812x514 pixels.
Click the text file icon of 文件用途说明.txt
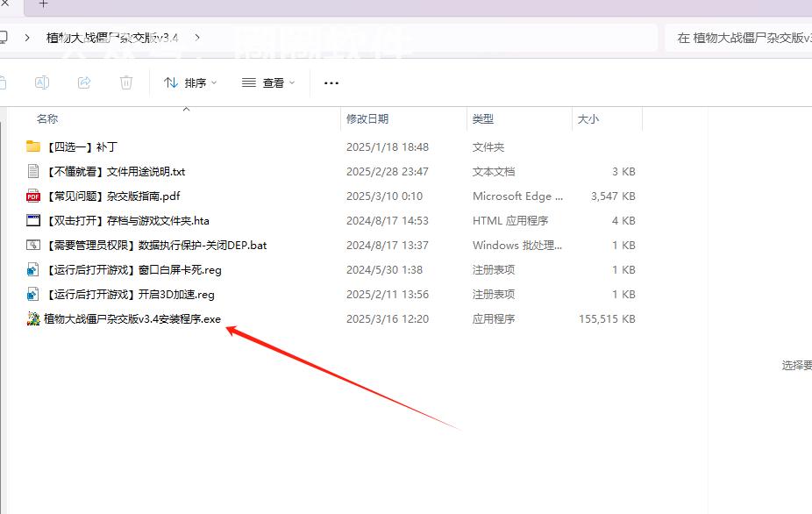pos(33,171)
